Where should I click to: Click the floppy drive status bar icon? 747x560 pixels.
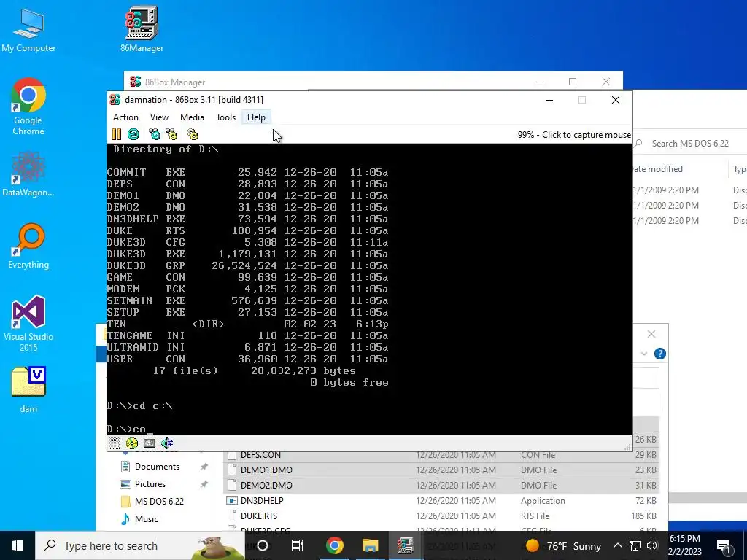pyautogui.click(x=115, y=443)
